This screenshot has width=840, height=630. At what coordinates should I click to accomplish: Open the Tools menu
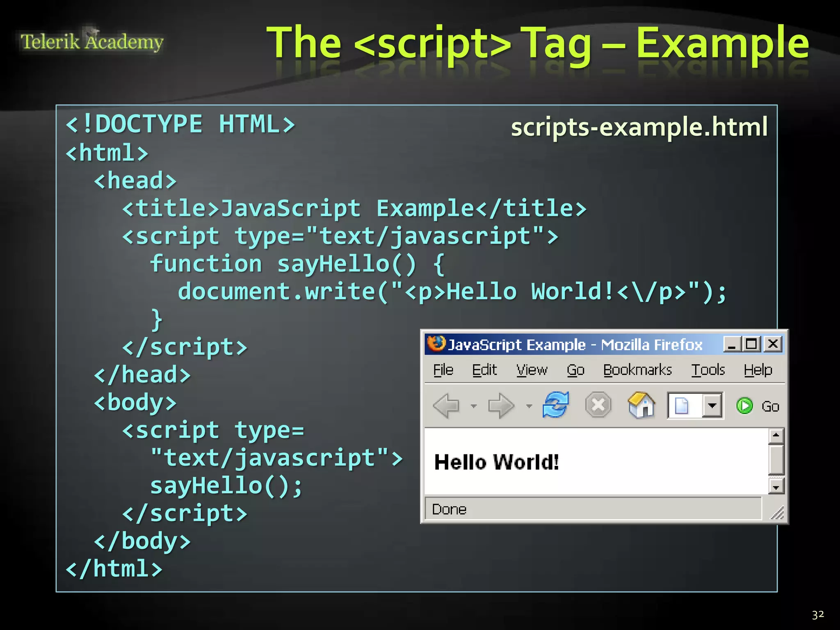point(708,370)
